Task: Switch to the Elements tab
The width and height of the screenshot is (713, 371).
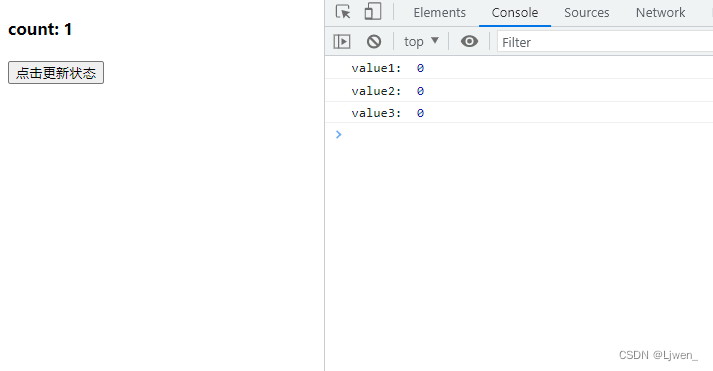Action: tap(439, 12)
